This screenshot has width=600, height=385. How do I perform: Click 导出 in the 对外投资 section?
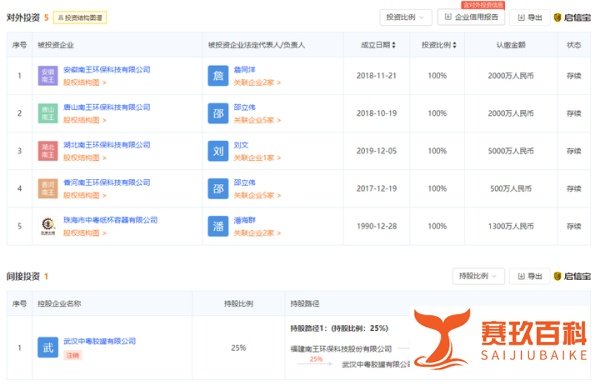(530, 18)
